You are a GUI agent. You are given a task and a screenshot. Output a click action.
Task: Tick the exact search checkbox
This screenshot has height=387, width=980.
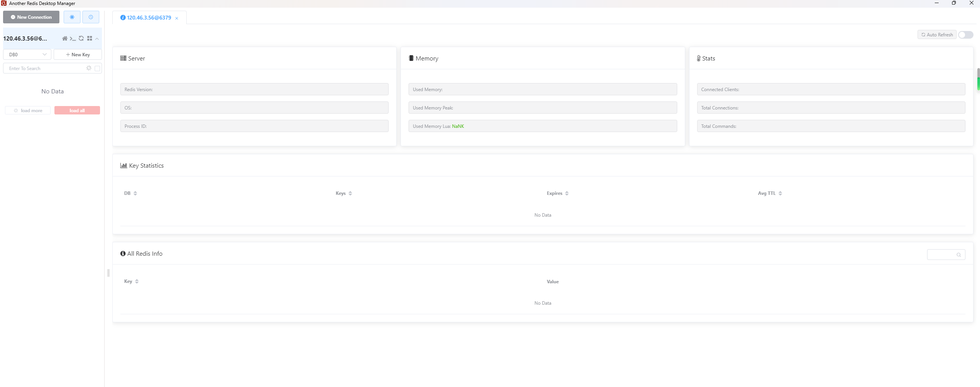click(97, 69)
